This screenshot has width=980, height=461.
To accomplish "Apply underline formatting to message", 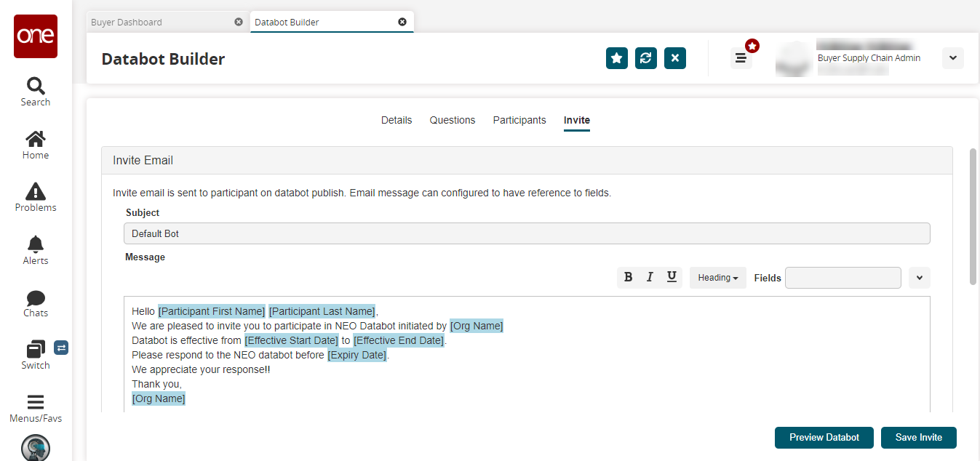I will [x=672, y=277].
